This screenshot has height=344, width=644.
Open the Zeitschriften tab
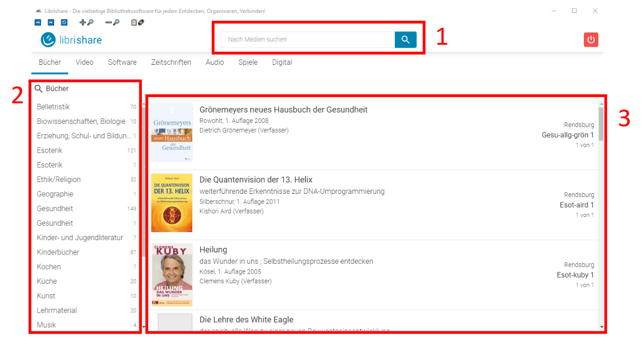[x=171, y=62]
